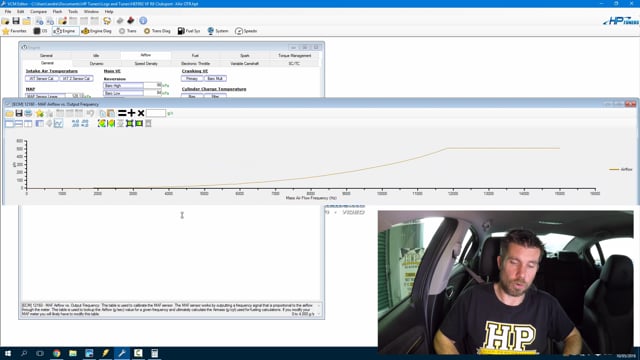
Task: Open the IAT 2 Sensor Cal table
Action: click(x=76, y=78)
